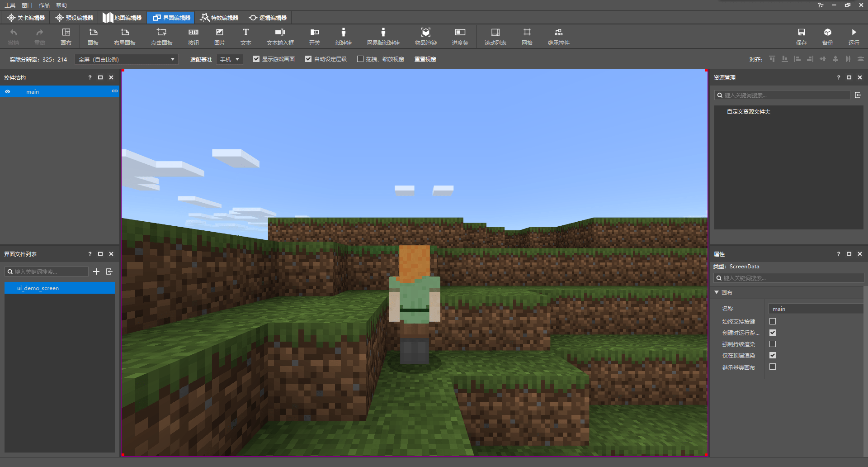Align left edges in 对齐 toolbar
Screen dimensions: 868x467
797,59
